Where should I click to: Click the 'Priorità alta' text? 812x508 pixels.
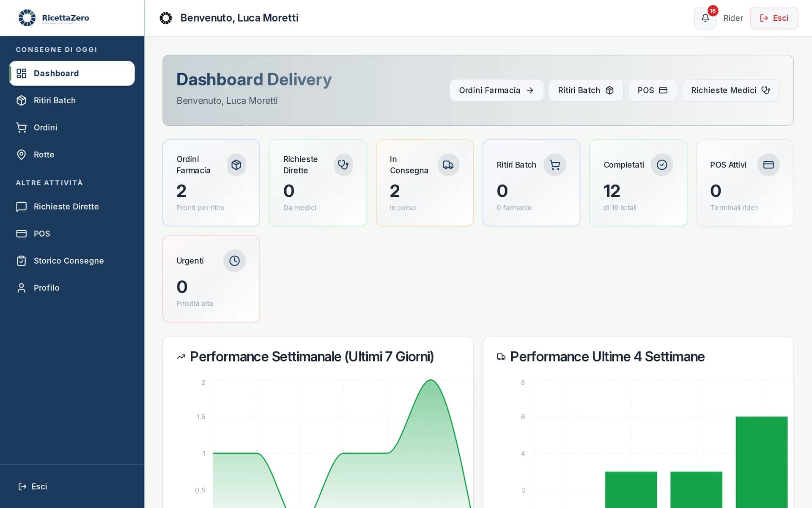tap(195, 304)
